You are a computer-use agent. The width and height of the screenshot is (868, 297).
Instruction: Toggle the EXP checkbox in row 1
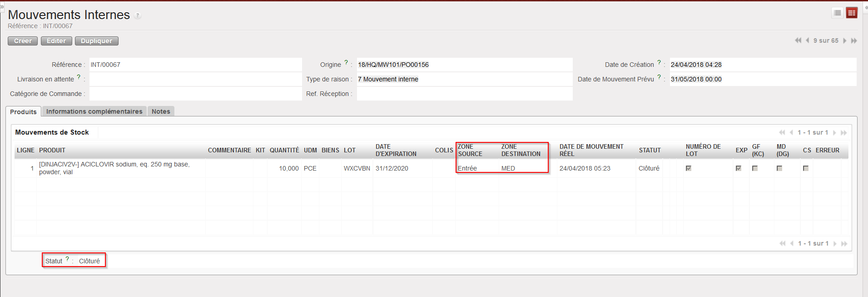click(739, 168)
